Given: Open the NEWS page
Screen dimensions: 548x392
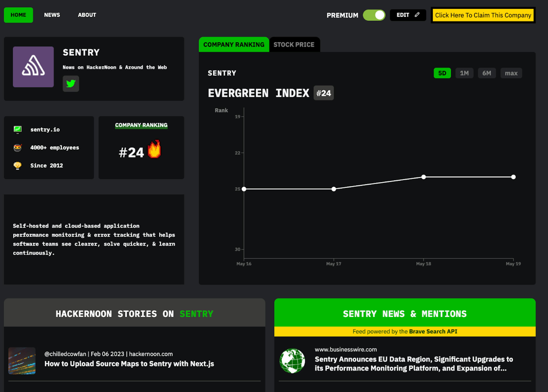Looking at the screenshot, I should 52,15.
